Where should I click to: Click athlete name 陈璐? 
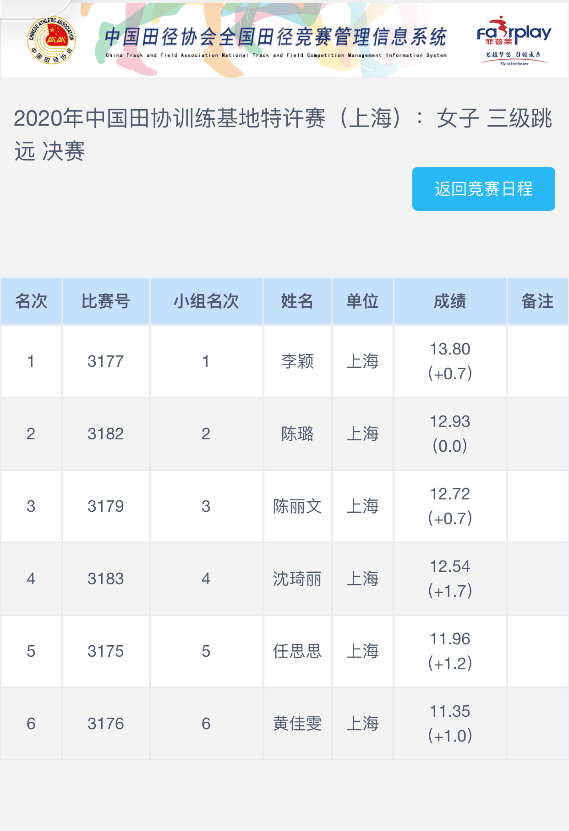297,434
